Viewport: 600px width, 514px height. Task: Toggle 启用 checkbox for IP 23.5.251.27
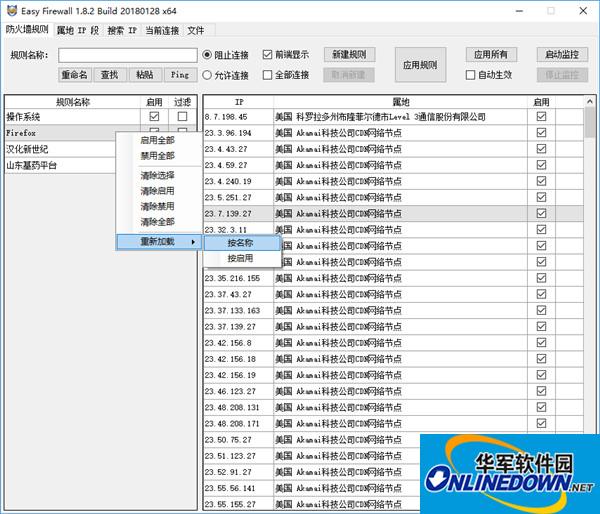541,197
